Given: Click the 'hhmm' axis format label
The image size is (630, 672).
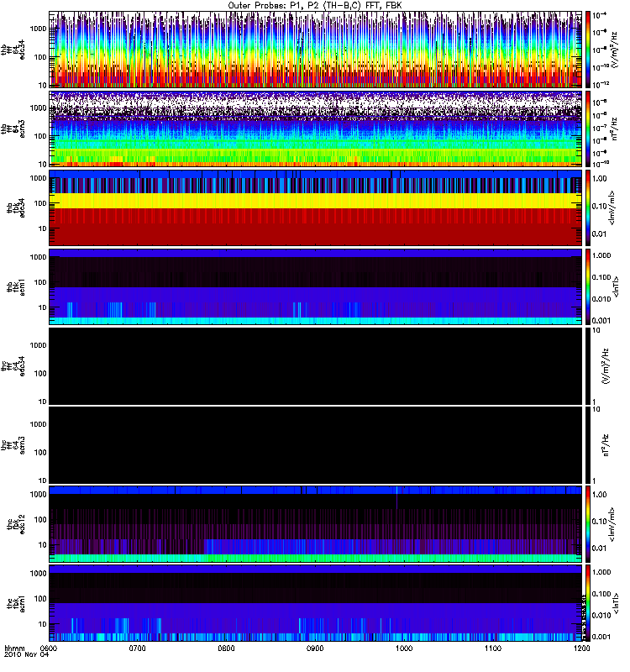Looking at the screenshot, I should pos(14,648).
